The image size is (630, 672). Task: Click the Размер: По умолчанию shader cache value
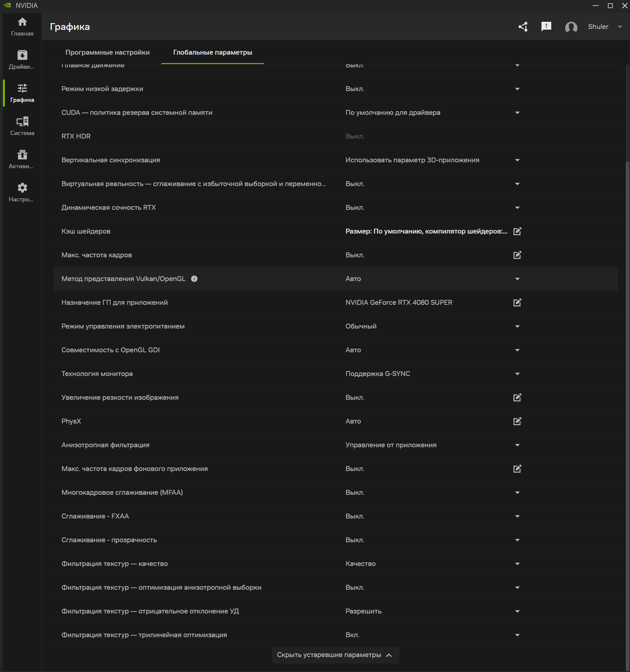point(426,231)
